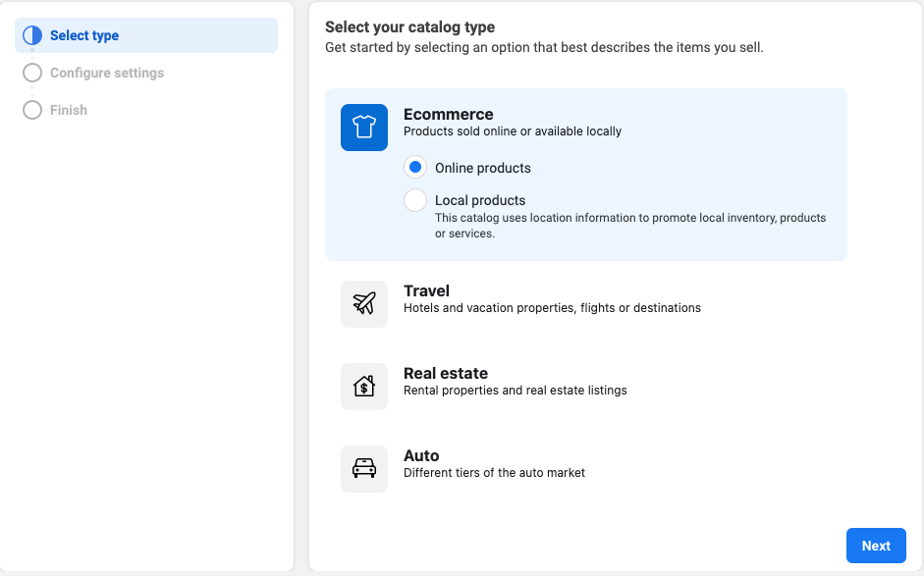Click the Real estate house icon
This screenshot has height=576, width=924.
364,387
